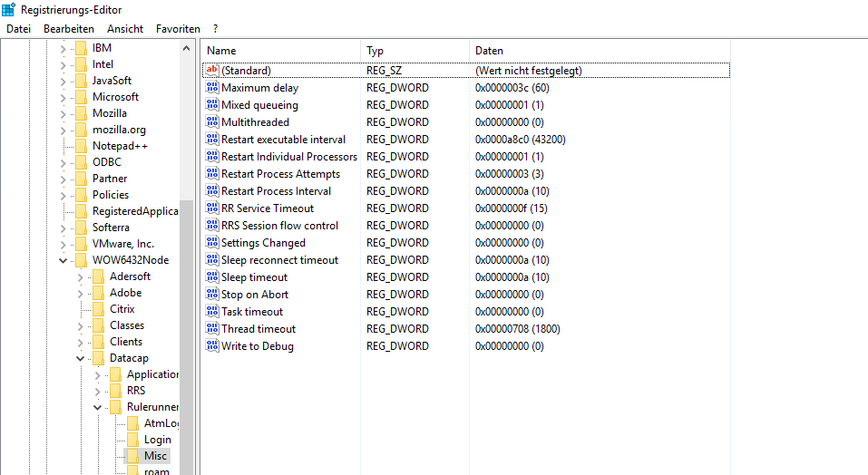Open the Favoriten menu

pyautogui.click(x=178, y=29)
